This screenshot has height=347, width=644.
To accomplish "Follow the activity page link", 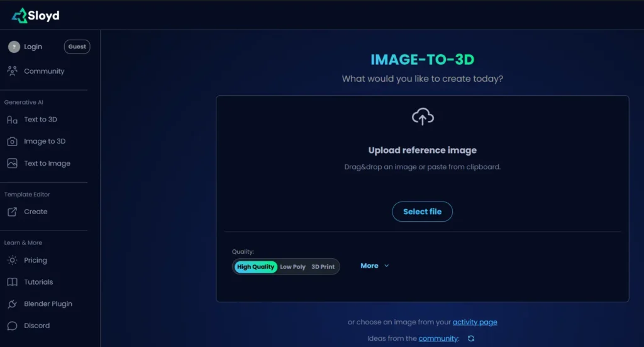I will coord(475,322).
